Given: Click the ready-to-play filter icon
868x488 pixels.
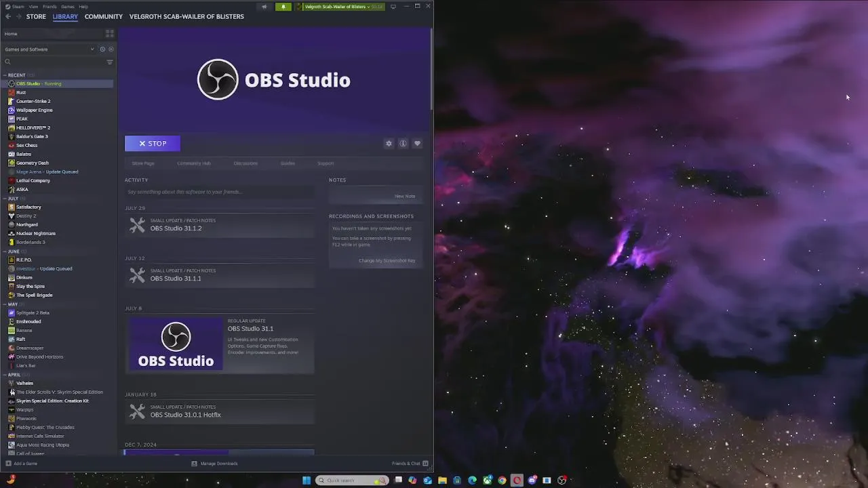Looking at the screenshot, I should tap(111, 49).
